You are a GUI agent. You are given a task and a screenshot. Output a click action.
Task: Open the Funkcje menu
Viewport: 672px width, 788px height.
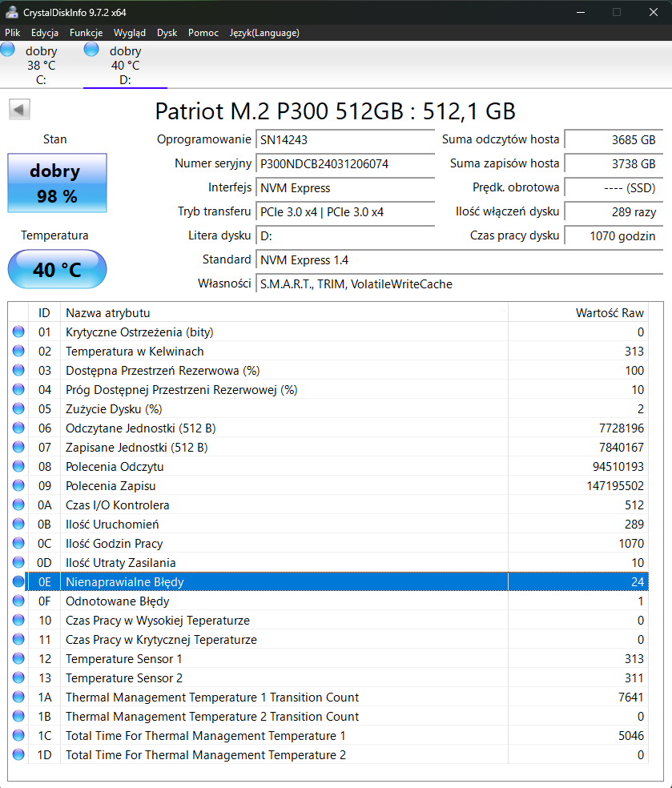click(86, 33)
